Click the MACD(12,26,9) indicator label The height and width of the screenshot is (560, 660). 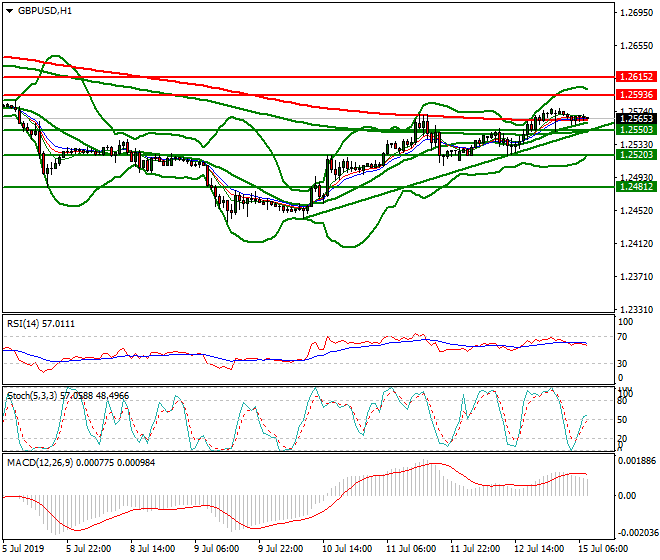[x=81, y=463]
